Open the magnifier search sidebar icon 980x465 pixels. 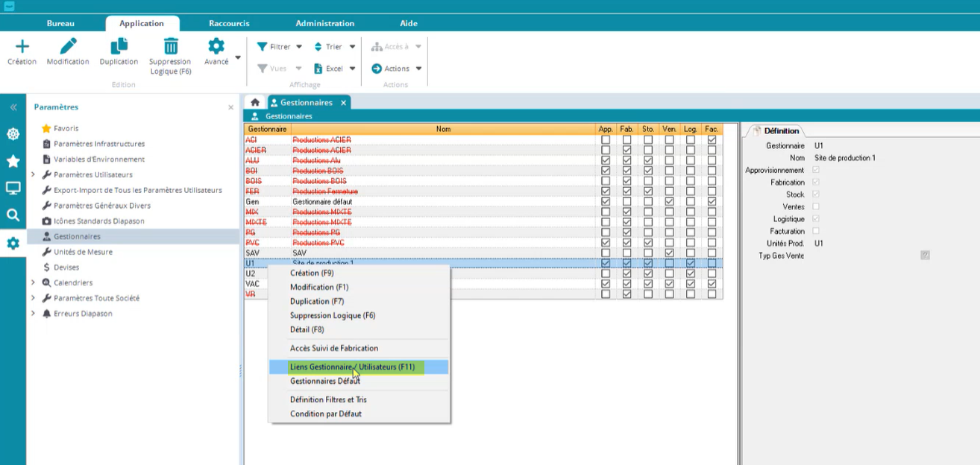pos(13,215)
